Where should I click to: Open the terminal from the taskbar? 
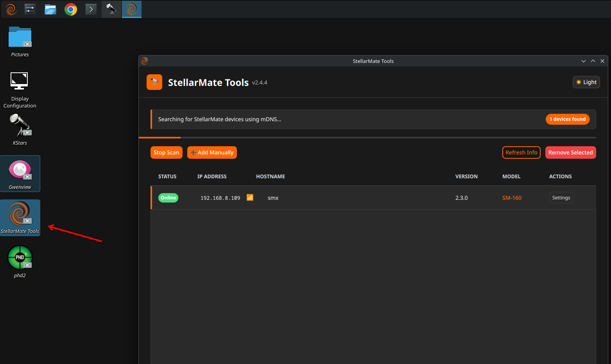click(91, 9)
